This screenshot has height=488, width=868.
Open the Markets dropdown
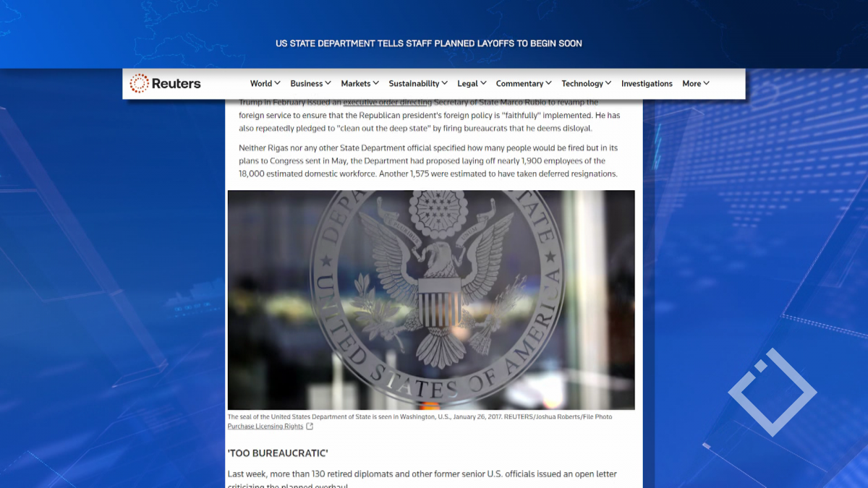359,84
